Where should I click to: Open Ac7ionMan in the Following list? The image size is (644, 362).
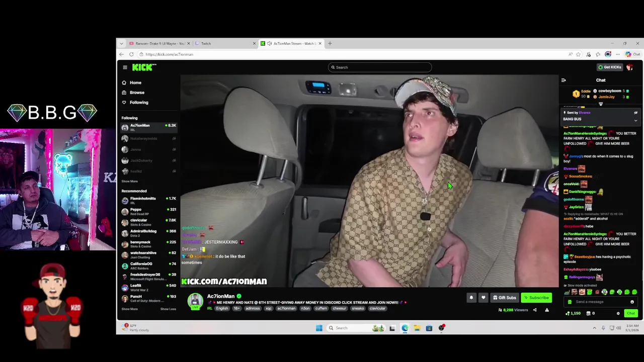click(148, 127)
